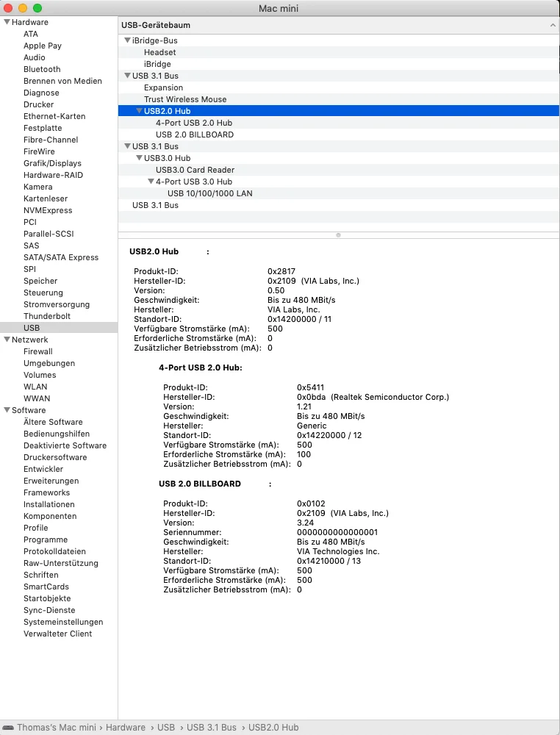Screen dimensions: 560x735
Task: Select Grafik/Displays in the sidebar
Action: (52, 163)
